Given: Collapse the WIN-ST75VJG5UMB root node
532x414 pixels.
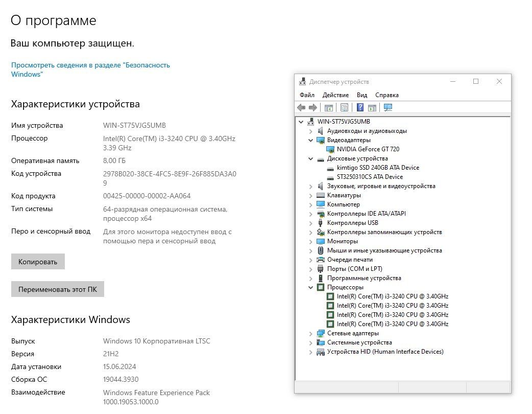Looking at the screenshot, I should coord(301,122).
